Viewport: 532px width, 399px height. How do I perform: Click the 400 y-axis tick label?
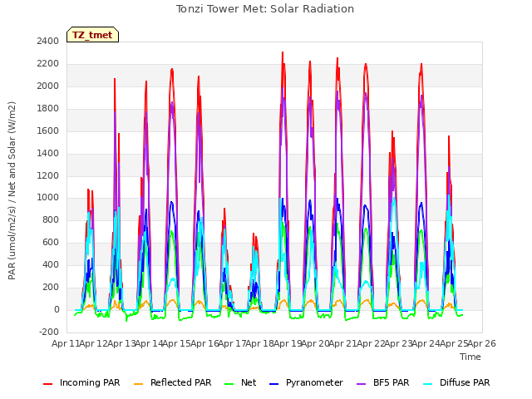click(51, 264)
